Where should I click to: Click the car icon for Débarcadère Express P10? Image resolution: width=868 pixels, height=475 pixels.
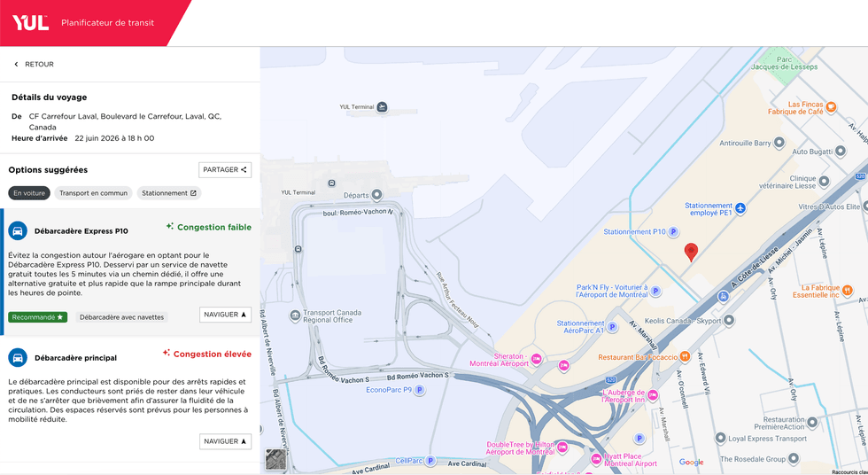tap(18, 231)
